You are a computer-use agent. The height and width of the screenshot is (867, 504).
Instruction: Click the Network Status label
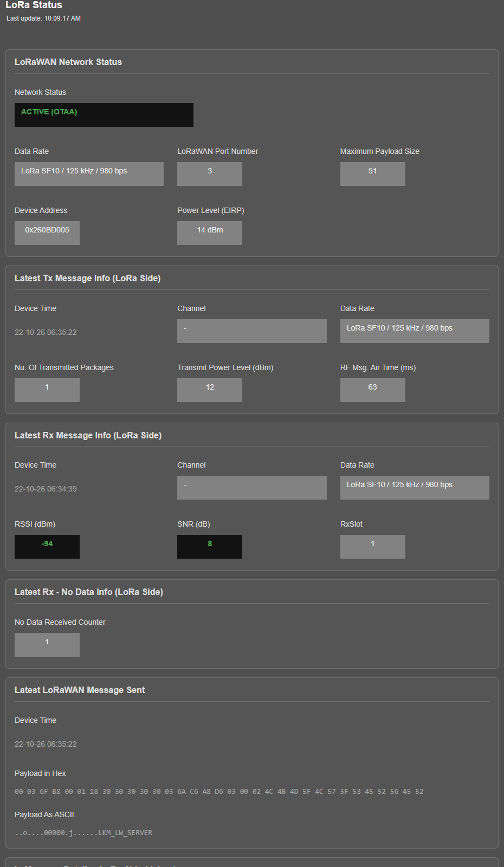pos(40,93)
